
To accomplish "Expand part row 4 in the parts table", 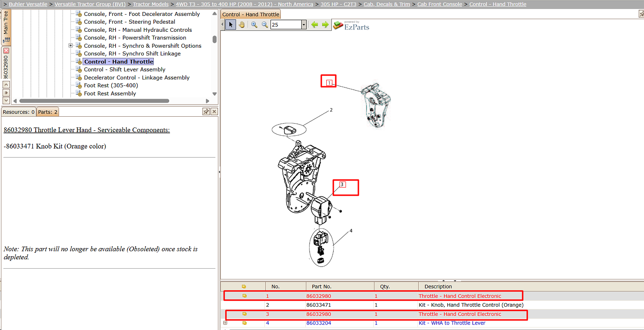I will 225,323.
